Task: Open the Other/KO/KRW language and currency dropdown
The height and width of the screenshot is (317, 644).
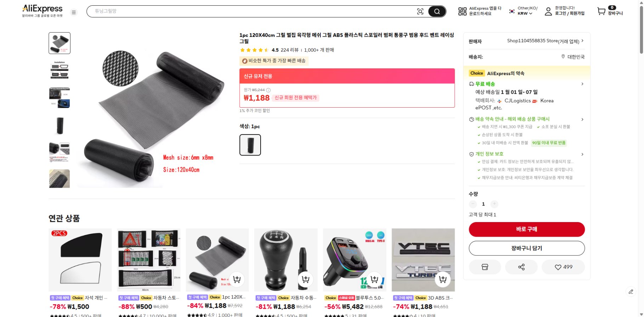Action: click(x=523, y=11)
